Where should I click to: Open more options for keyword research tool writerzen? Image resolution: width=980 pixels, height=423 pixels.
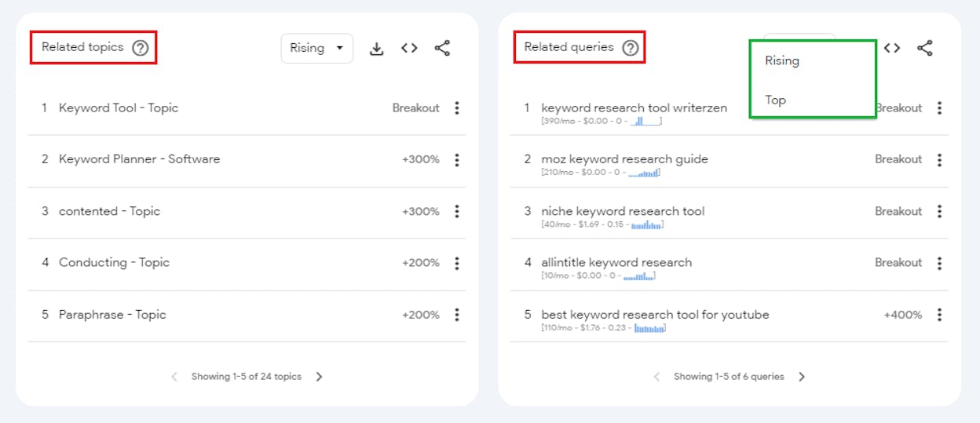click(940, 108)
